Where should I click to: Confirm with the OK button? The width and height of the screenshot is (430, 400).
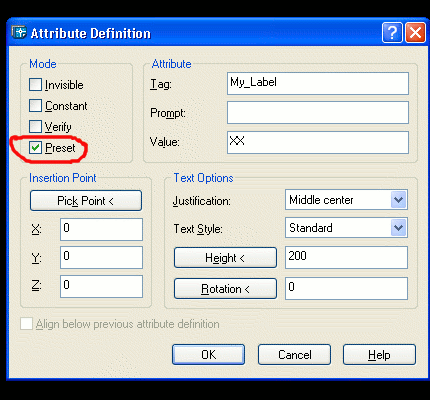click(209, 355)
